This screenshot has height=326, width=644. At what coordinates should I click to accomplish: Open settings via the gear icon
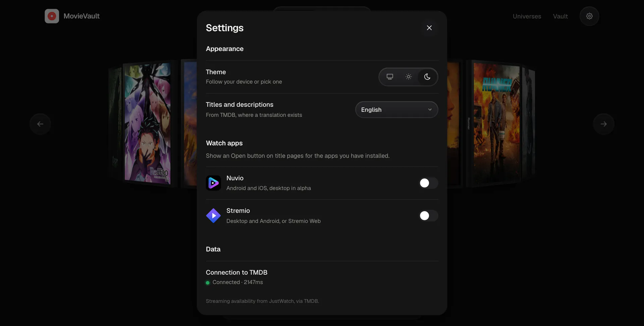point(589,16)
